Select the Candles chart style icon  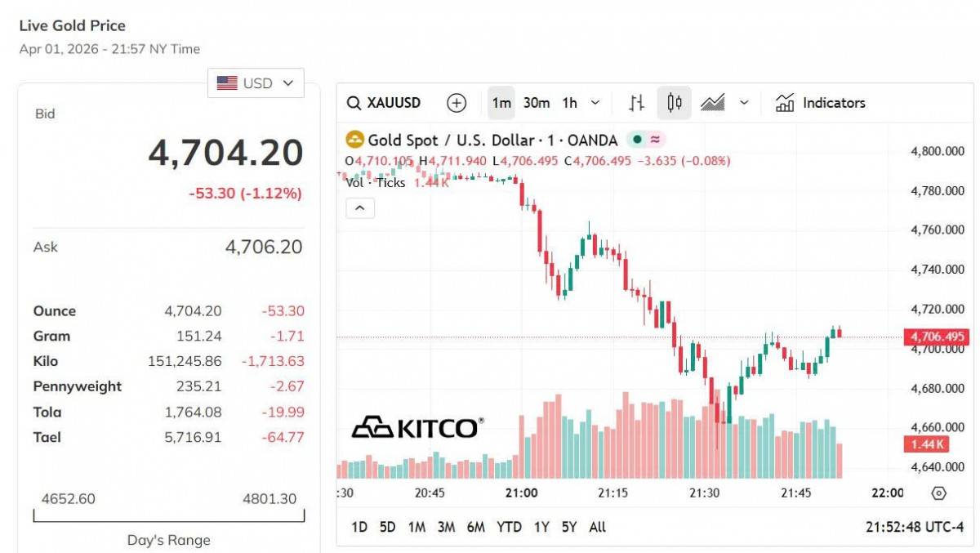pyautogui.click(x=675, y=103)
